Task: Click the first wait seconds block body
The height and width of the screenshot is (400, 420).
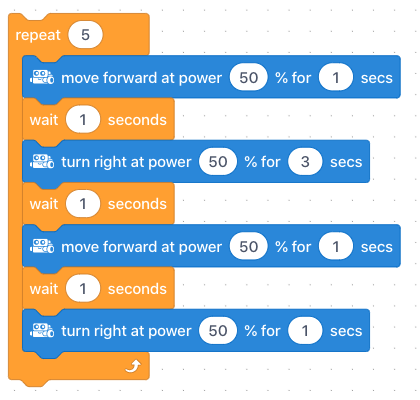Action: point(98,119)
